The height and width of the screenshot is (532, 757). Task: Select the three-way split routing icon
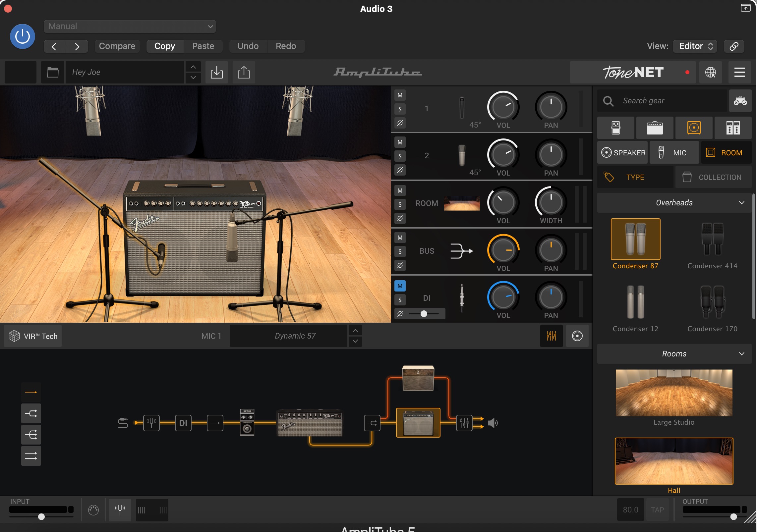click(31, 435)
